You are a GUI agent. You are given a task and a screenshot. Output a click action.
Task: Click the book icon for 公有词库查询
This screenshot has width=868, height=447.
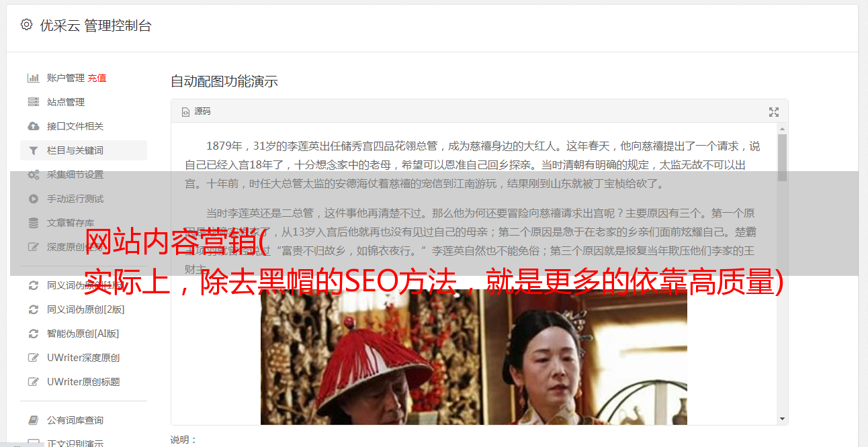33,420
